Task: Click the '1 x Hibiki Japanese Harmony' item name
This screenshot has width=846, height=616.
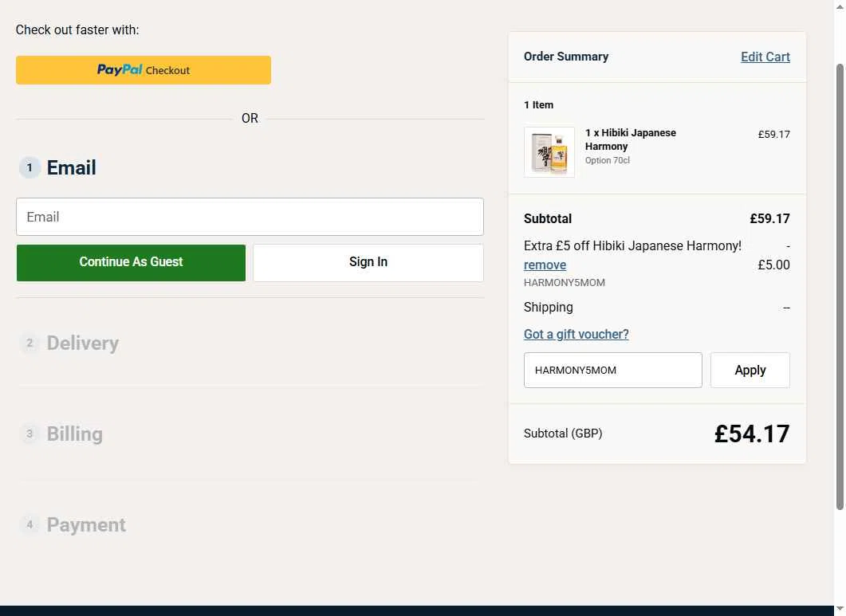Action: point(630,139)
